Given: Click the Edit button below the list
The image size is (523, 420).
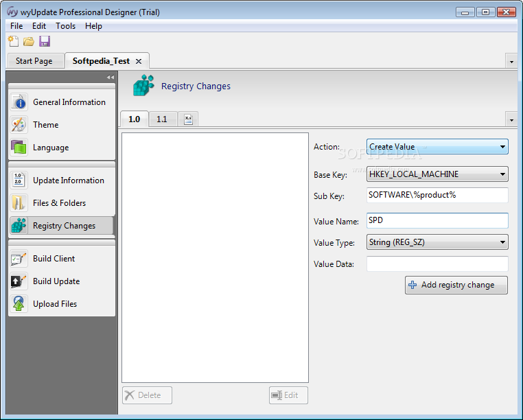Looking at the screenshot, I should pos(288,395).
